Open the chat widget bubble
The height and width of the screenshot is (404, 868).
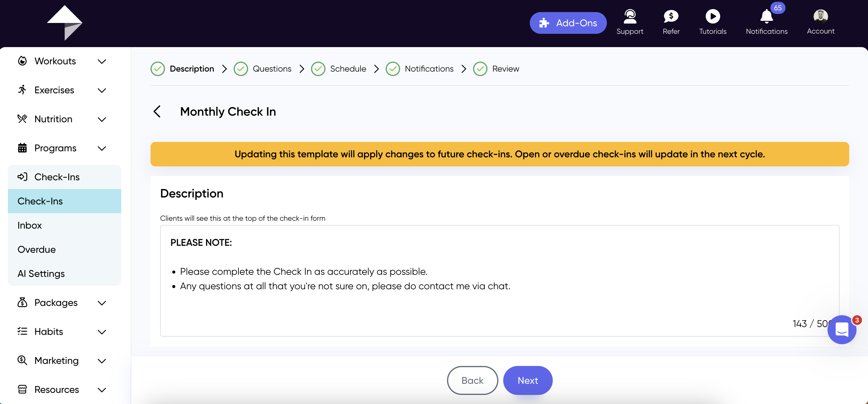tap(842, 330)
